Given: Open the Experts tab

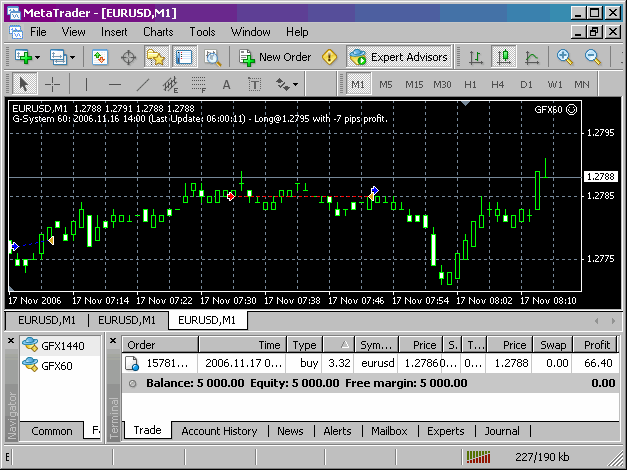Looking at the screenshot, I should [446, 431].
